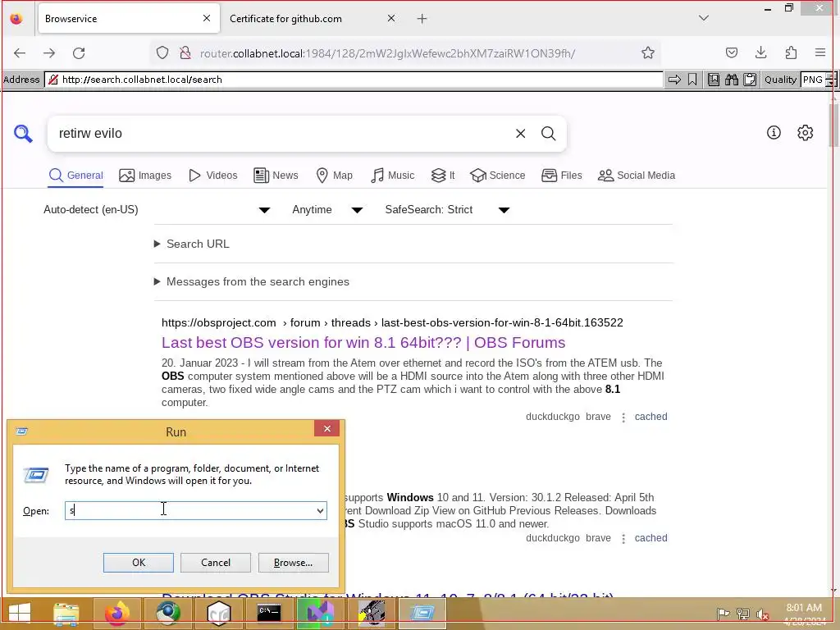Click network tray icon
Screen dimensions: 840x630
[742, 614]
